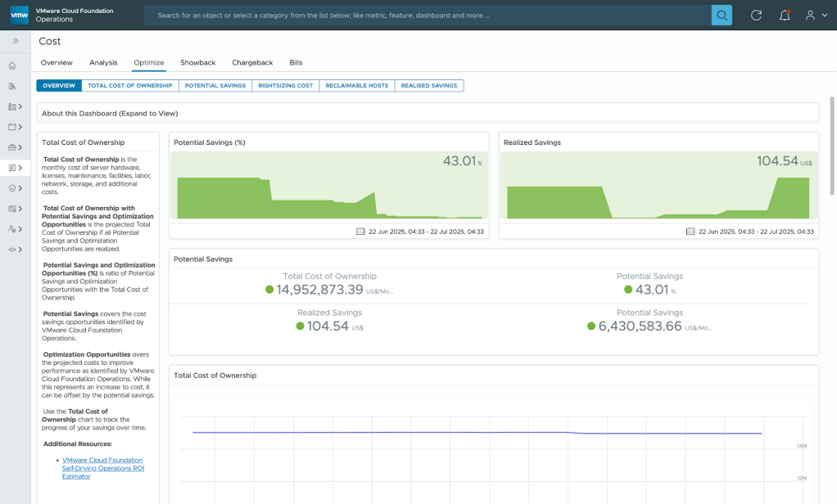Expand the sidebar with double chevron
Image resolution: width=837 pixels, height=504 pixels.
point(16,41)
